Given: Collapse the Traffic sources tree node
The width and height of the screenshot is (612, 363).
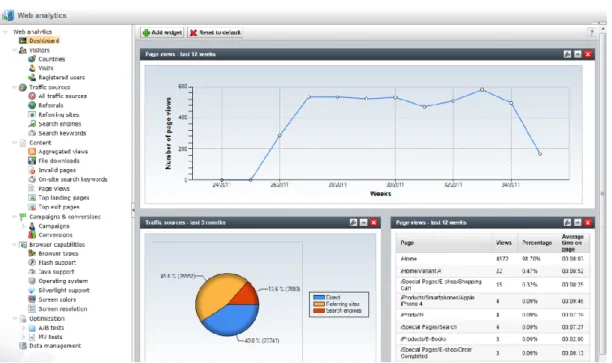Looking at the screenshot, I should pos(14,87).
